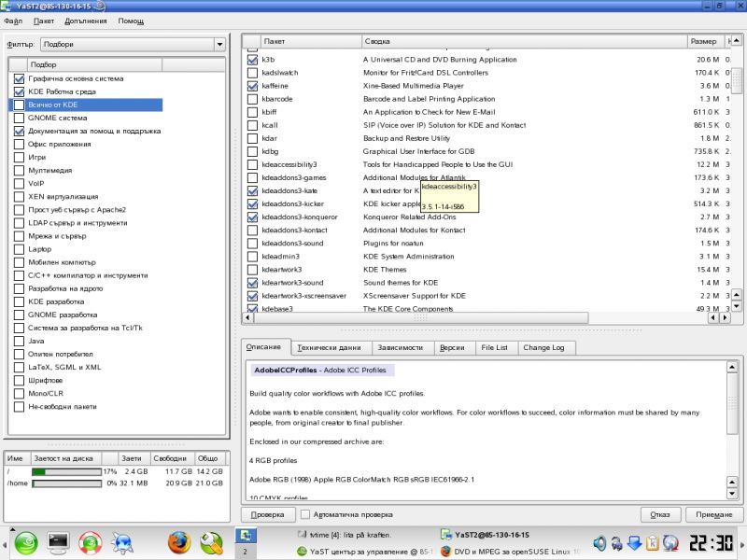The width and height of the screenshot is (747, 560).
Task: Open the second virtual desktop labeled 2
Action: (246, 552)
